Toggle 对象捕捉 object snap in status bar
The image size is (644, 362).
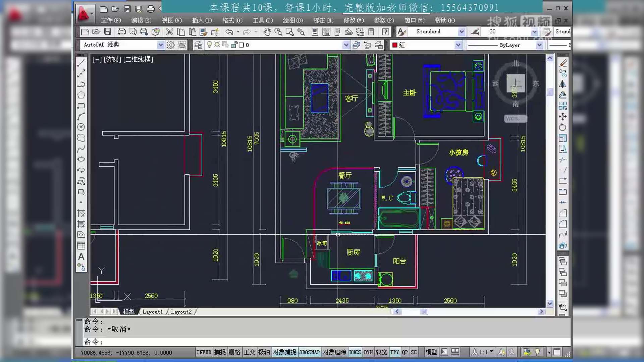pos(284,352)
